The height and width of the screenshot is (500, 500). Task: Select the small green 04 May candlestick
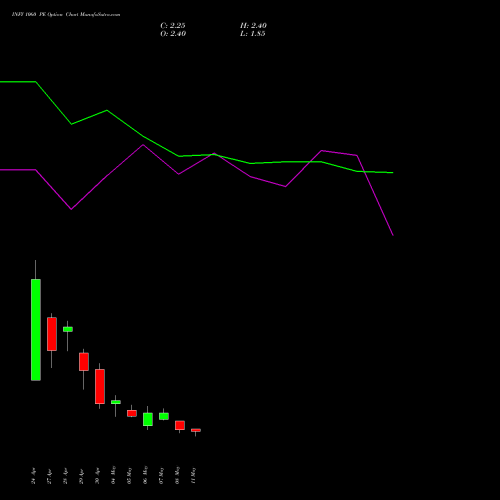click(116, 402)
